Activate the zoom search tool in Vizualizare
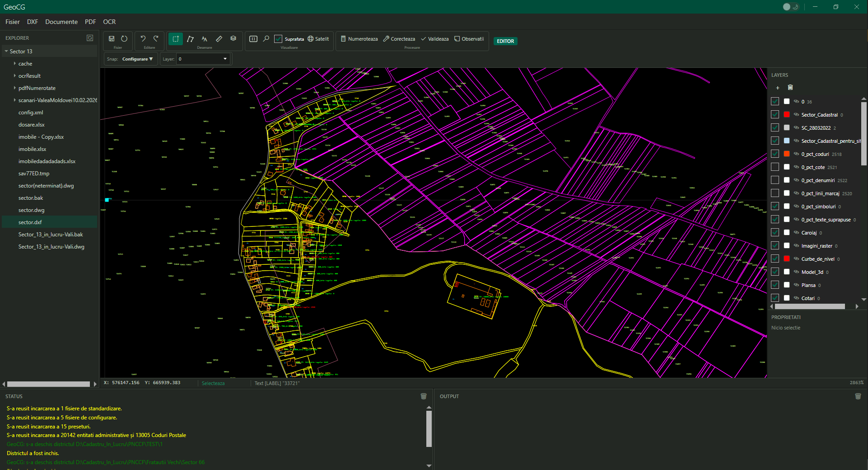This screenshot has width=868, height=470. 266,39
